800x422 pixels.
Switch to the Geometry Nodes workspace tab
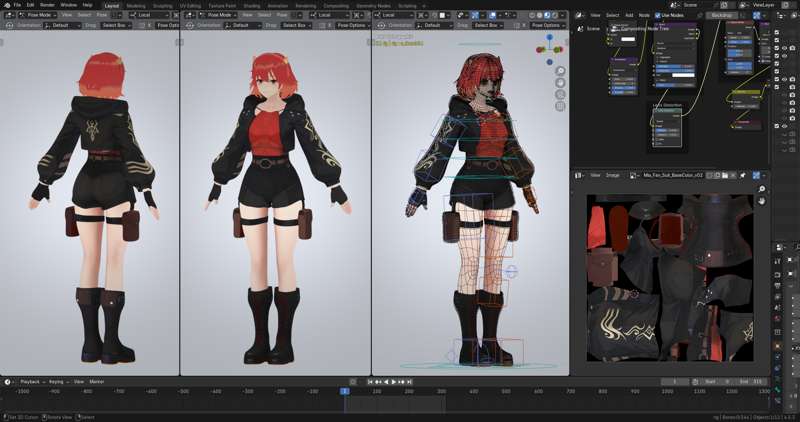[373, 6]
